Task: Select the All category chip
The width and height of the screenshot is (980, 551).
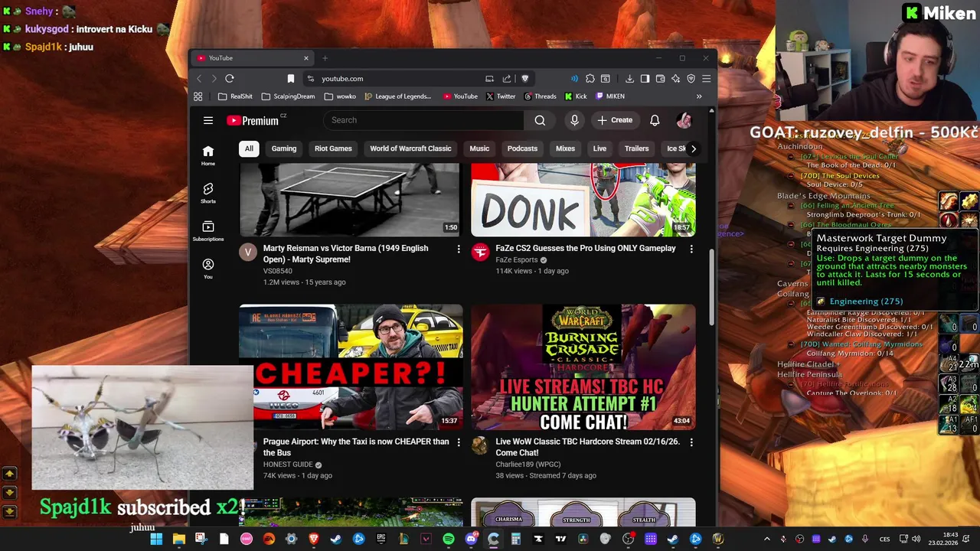Action: (x=249, y=148)
